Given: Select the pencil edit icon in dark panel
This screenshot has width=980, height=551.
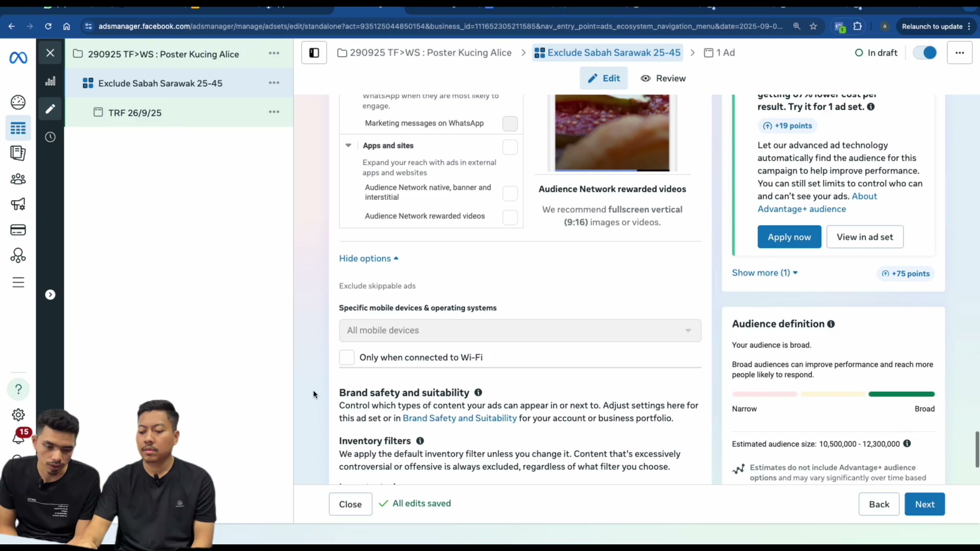Looking at the screenshot, I should (x=50, y=109).
